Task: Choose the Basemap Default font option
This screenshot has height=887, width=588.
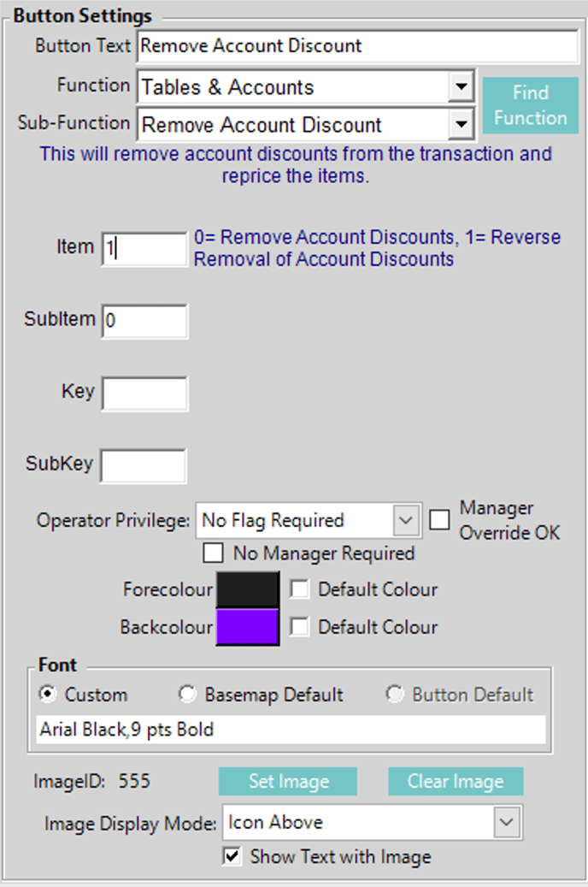Action: pos(187,694)
